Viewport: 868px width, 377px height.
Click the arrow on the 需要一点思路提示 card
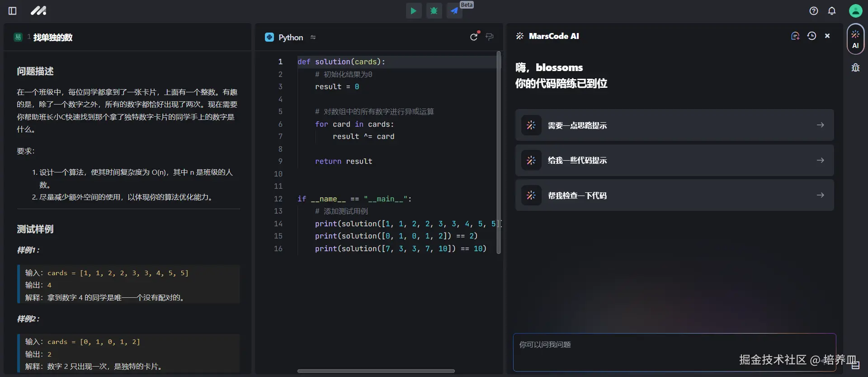click(821, 125)
